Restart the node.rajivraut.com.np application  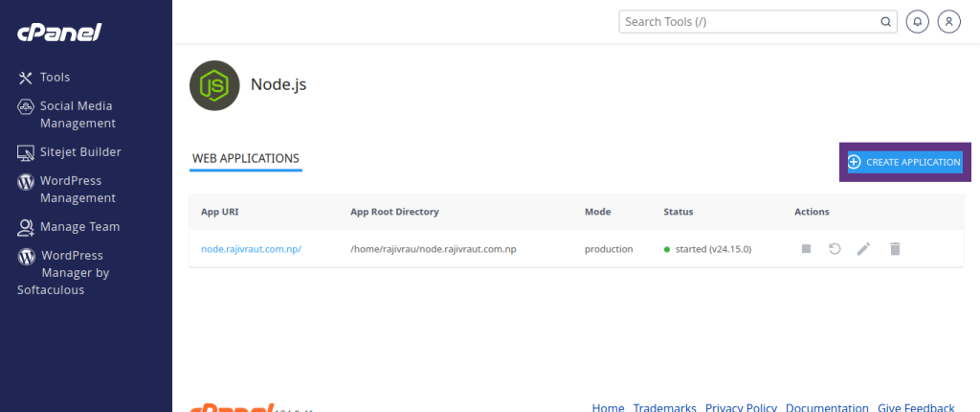(835, 249)
